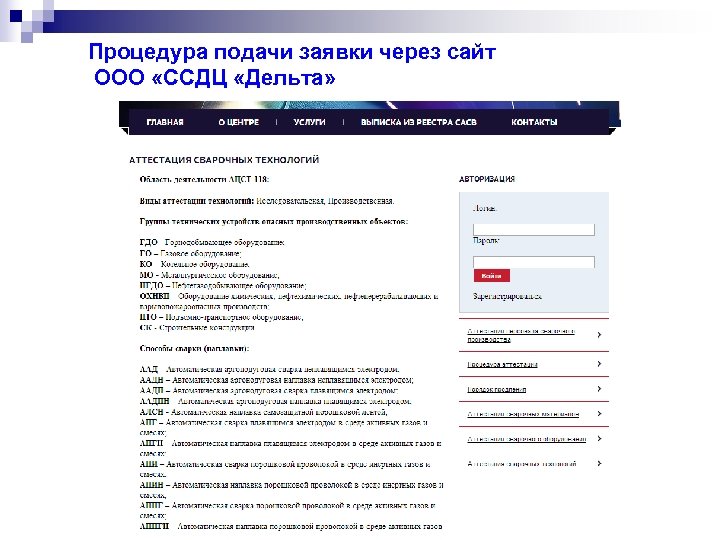Click the АВТОРИЗАЦИЯ heading
This screenshot has width=720, height=540.
point(487,179)
